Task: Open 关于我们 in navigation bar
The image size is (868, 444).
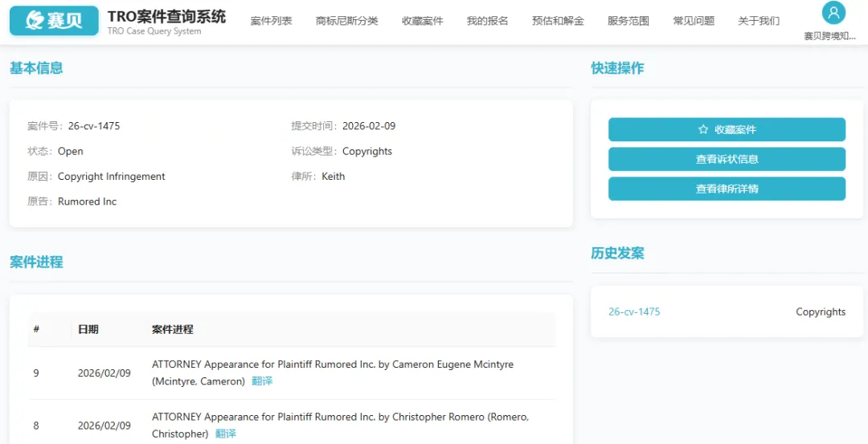Action: (x=759, y=21)
